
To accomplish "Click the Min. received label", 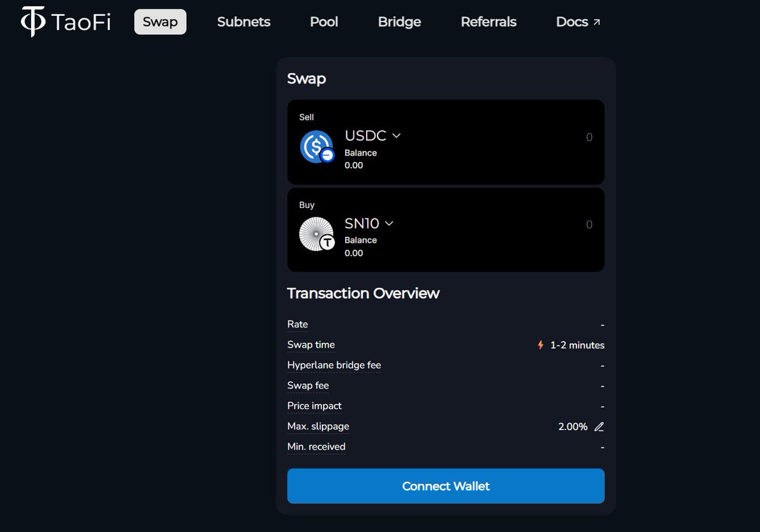I will coord(317,447).
